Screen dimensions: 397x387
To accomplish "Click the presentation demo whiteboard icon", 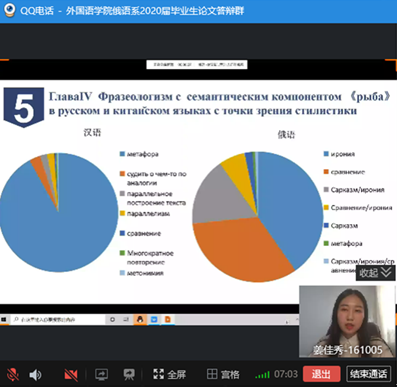I will pos(129,375).
